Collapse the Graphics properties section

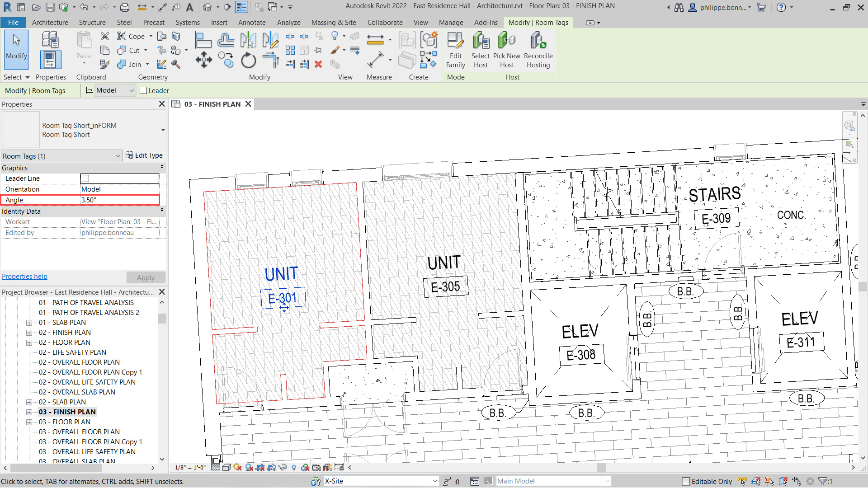[x=162, y=167]
